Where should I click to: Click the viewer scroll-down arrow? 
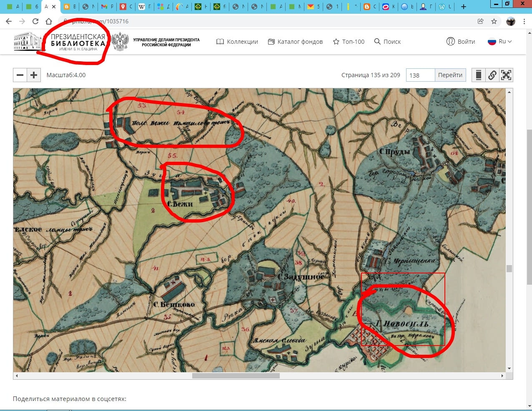click(x=509, y=369)
